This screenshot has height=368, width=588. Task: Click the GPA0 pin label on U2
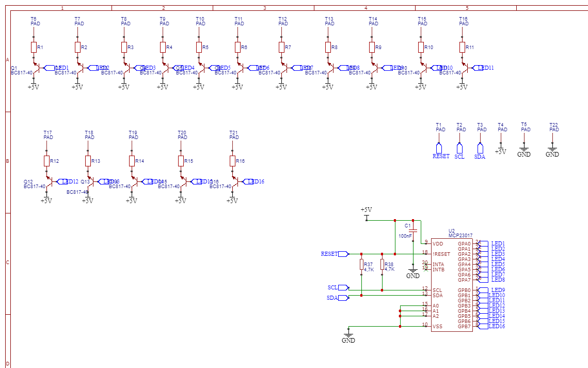click(464, 244)
